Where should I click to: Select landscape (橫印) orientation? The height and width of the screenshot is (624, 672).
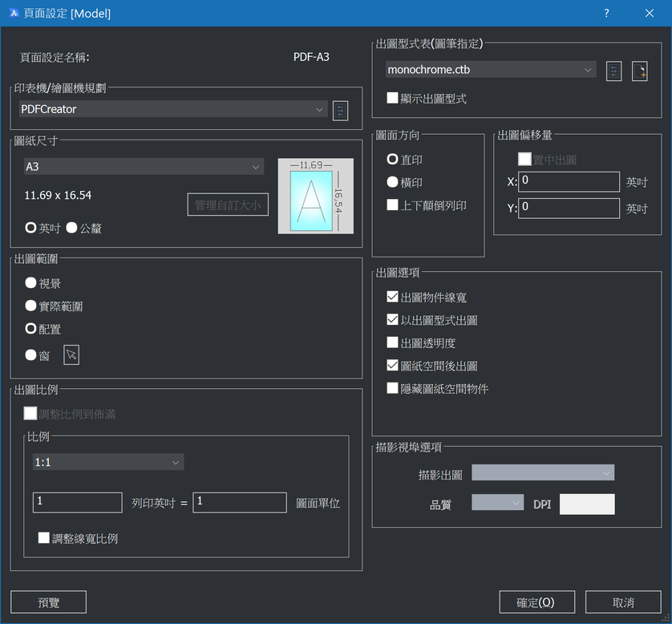click(392, 182)
